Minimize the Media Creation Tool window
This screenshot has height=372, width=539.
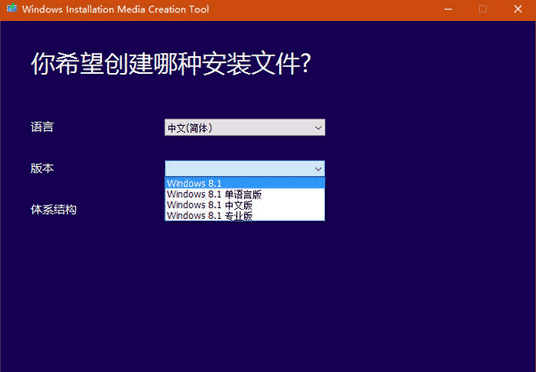pos(448,9)
